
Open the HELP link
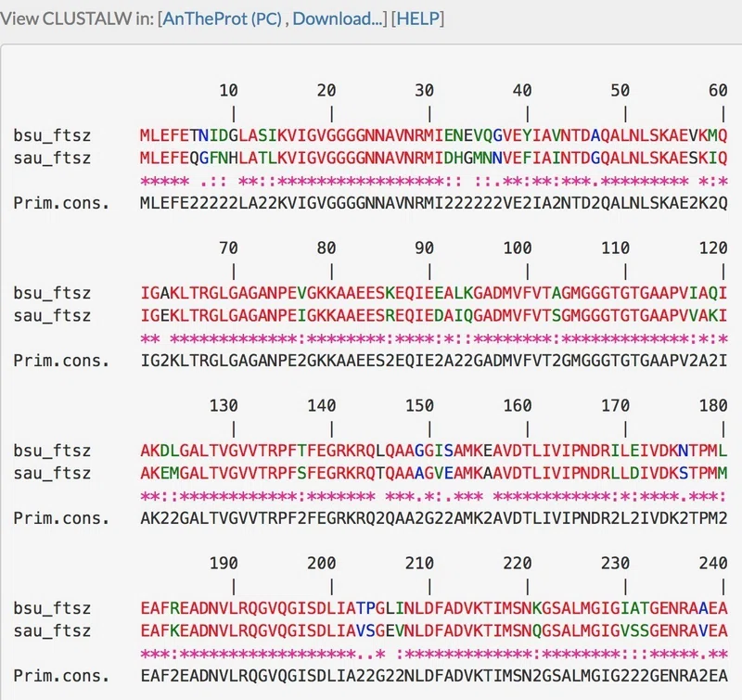point(417,19)
